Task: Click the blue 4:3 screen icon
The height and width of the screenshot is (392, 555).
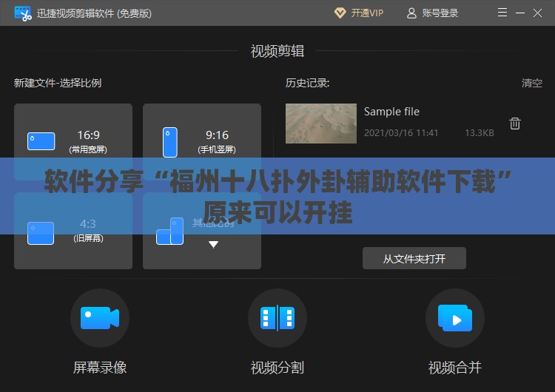Action: pyautogui.click(x=41, y=233)
